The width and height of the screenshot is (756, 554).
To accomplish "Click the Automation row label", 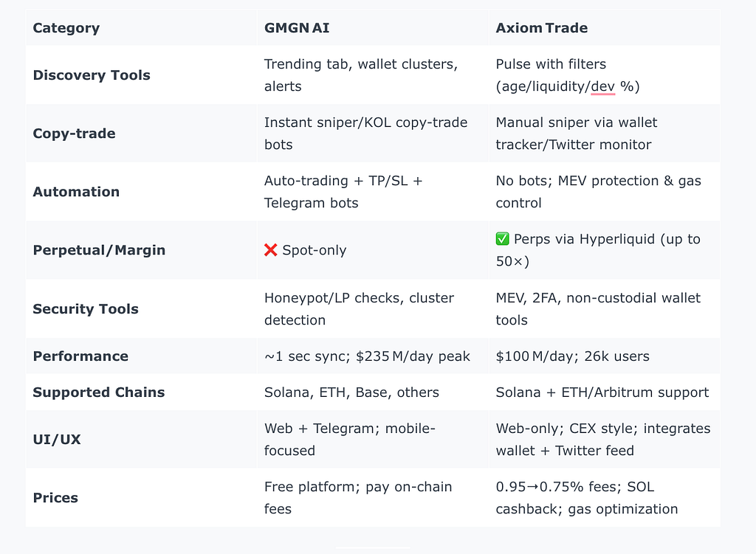I will [76, 192].
